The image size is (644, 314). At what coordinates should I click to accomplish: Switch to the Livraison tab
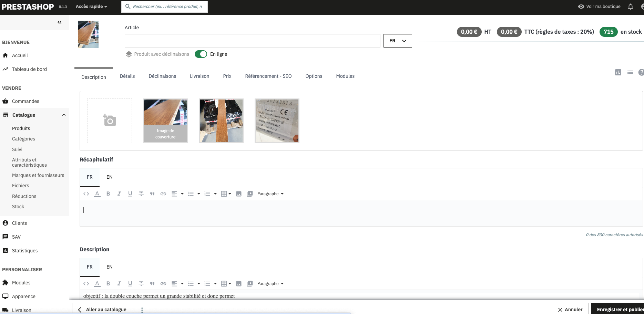pyautogui.click(x=200, y=76)
